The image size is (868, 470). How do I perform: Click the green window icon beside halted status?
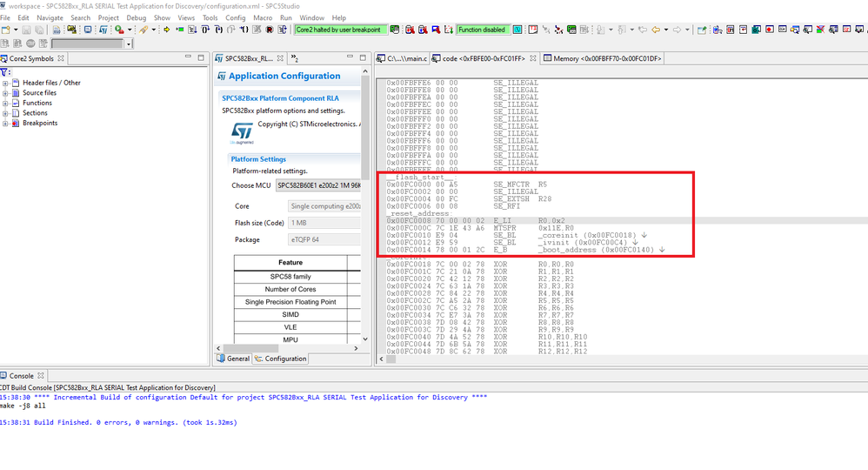(x=395, y=30)
